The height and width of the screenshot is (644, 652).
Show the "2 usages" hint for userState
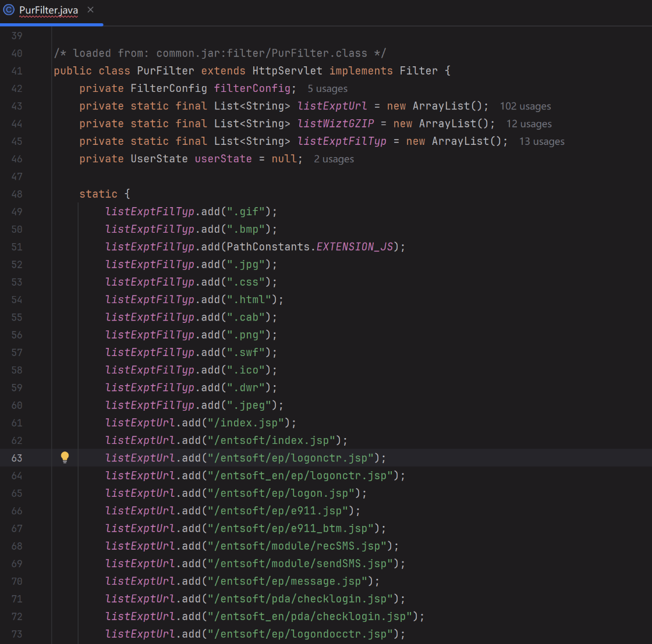(334, 159)
